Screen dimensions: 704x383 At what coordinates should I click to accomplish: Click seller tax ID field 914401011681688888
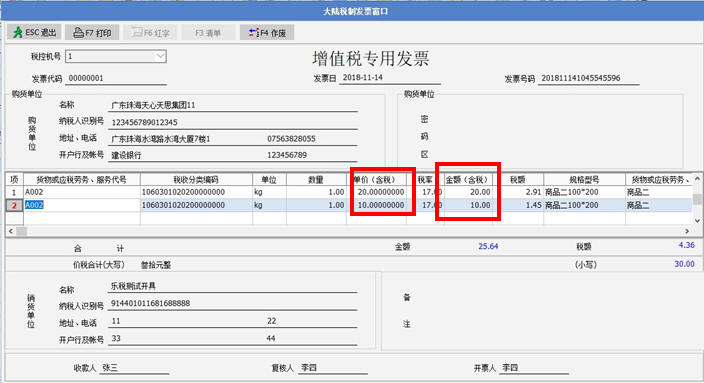pos(233,304)
